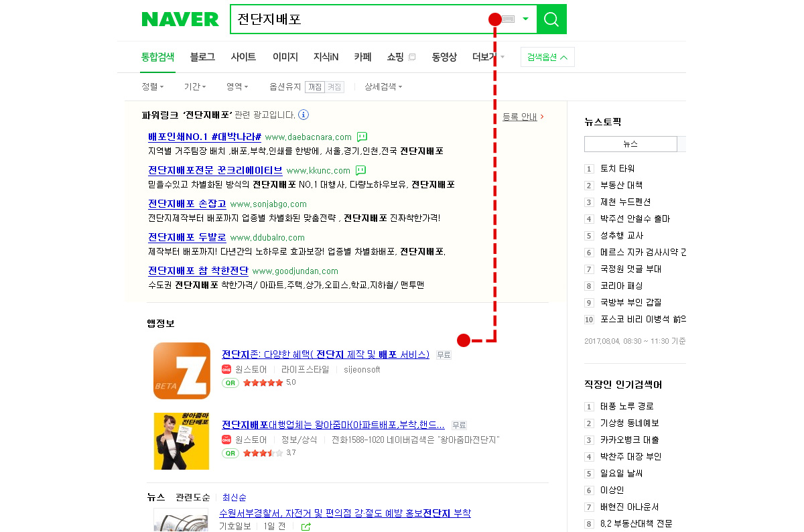
Task: Turn 옵션유지 toggle to 켜짐
Action: 334,86
